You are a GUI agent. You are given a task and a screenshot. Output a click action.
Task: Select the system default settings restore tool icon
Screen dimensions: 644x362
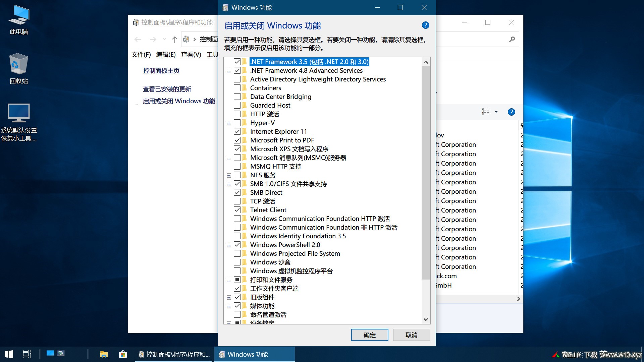point(19,122)
